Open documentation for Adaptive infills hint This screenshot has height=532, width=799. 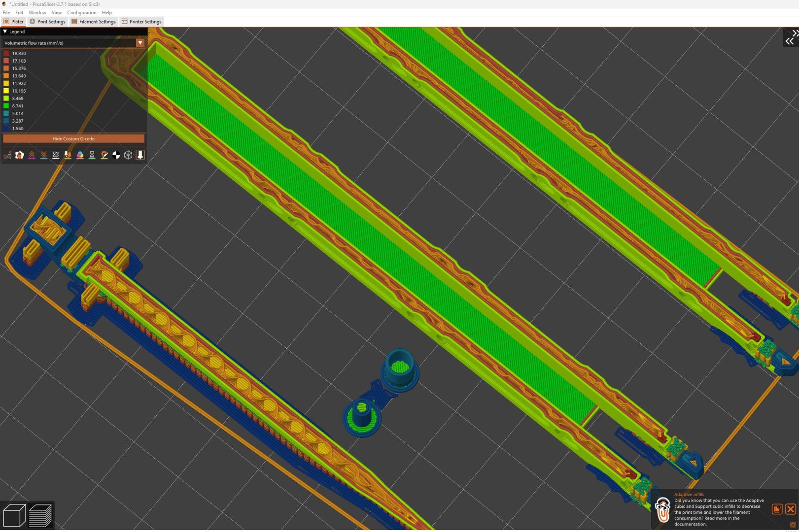click(x=777, y=509)
